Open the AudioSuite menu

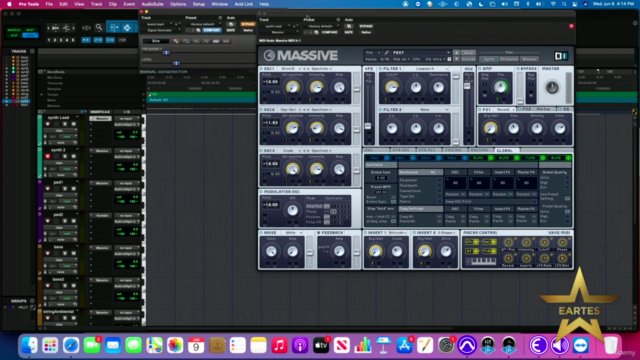[x=152, y=4]
